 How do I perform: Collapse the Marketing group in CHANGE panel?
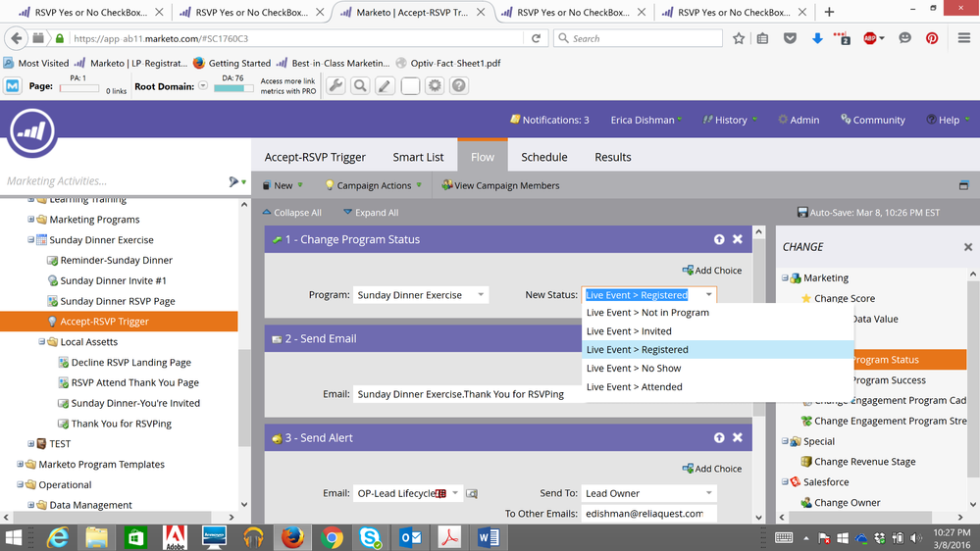(x=785, y=278)
